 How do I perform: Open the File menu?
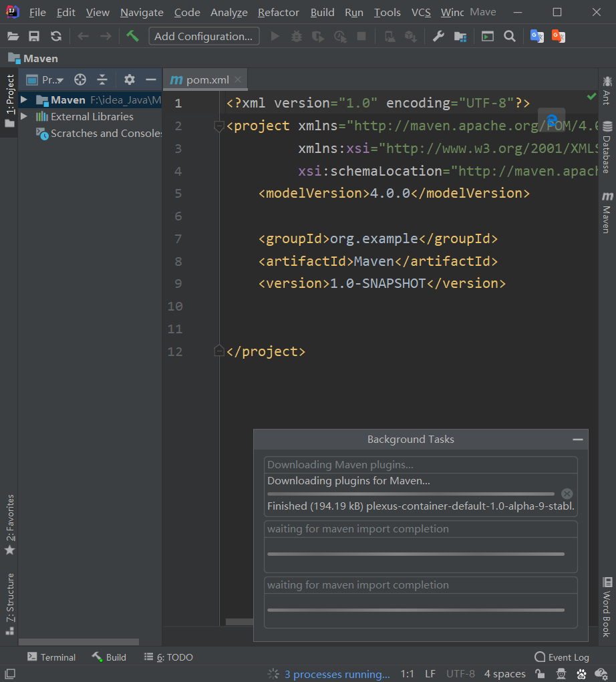click(x=37, y=13)
